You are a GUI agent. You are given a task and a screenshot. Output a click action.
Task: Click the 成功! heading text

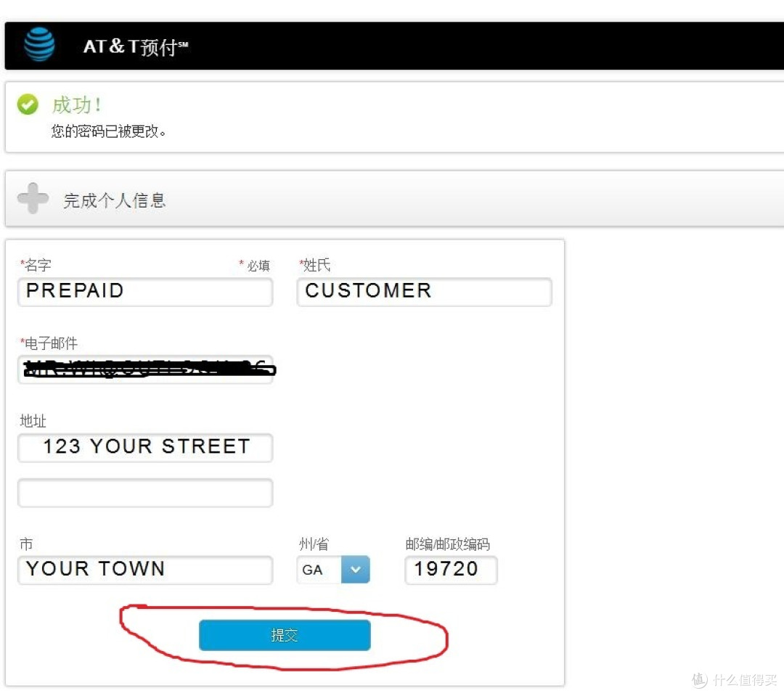point(78,105)
